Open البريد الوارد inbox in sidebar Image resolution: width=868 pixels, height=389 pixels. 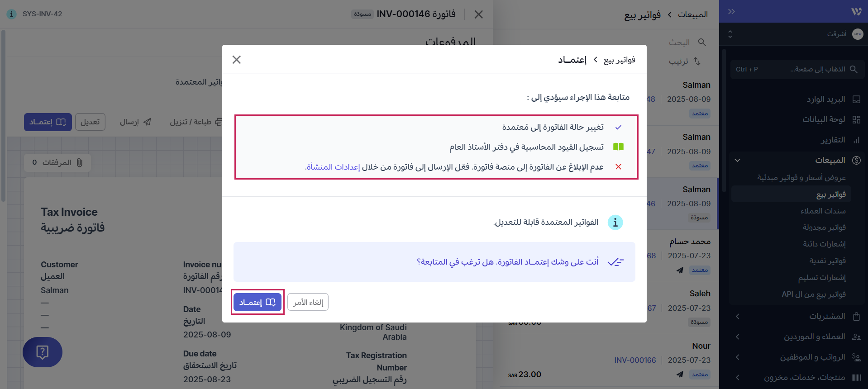pos(825,99)
